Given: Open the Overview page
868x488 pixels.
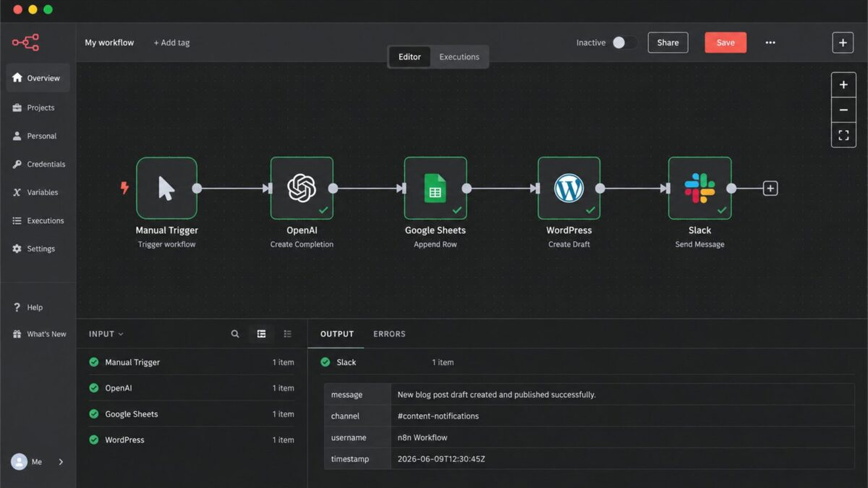Looking at the screenshot, I should click(38, 78).
